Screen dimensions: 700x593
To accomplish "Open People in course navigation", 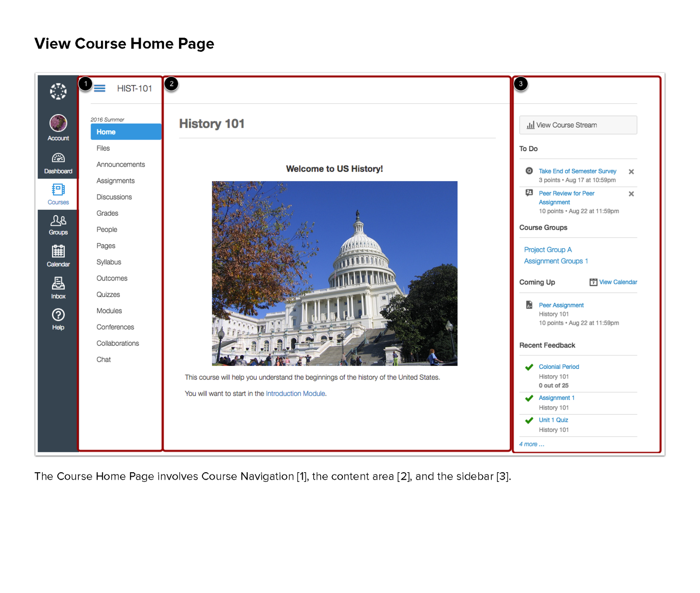I will click(107, 229).
